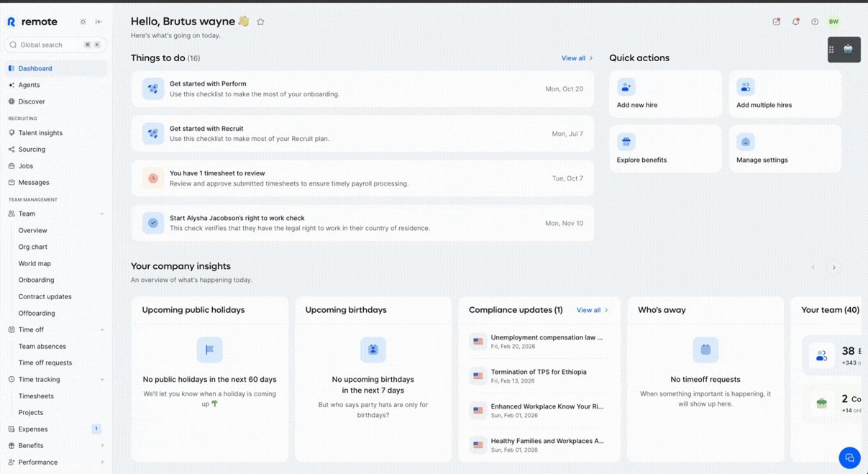Click the Global search field
Viewport: 868px width, 474px height.
click(x=55, y=45)
